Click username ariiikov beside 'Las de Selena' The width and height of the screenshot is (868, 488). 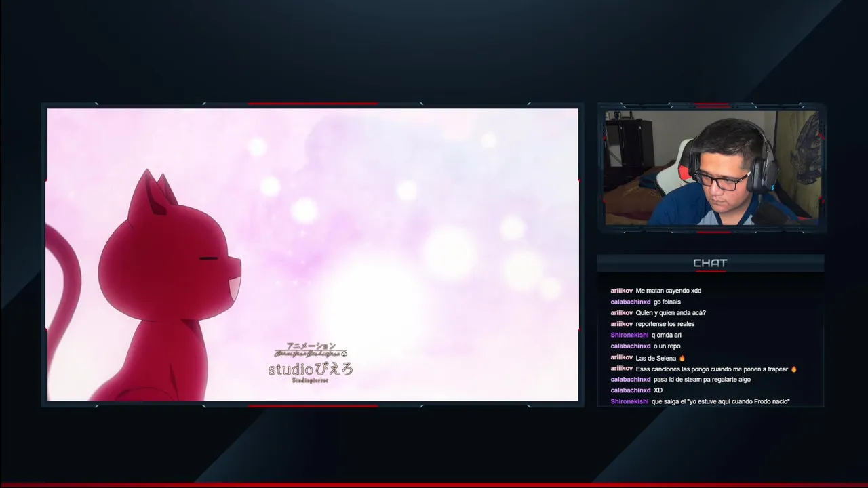pyautogui.click(x=622, y=357)
